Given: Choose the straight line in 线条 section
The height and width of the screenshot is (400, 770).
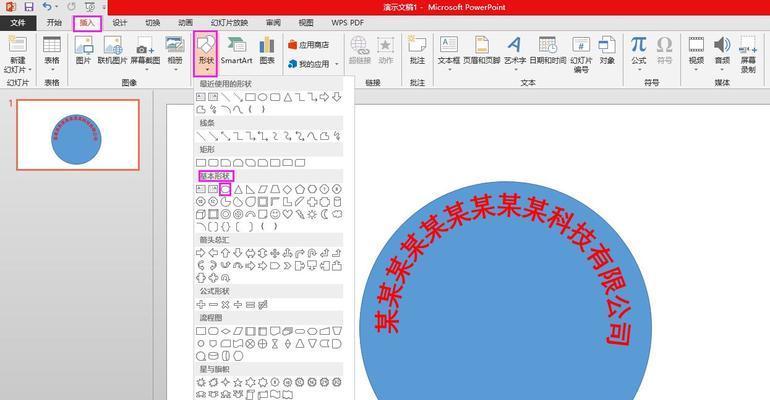Looking at the screenshot, I should tap(200, 136).
